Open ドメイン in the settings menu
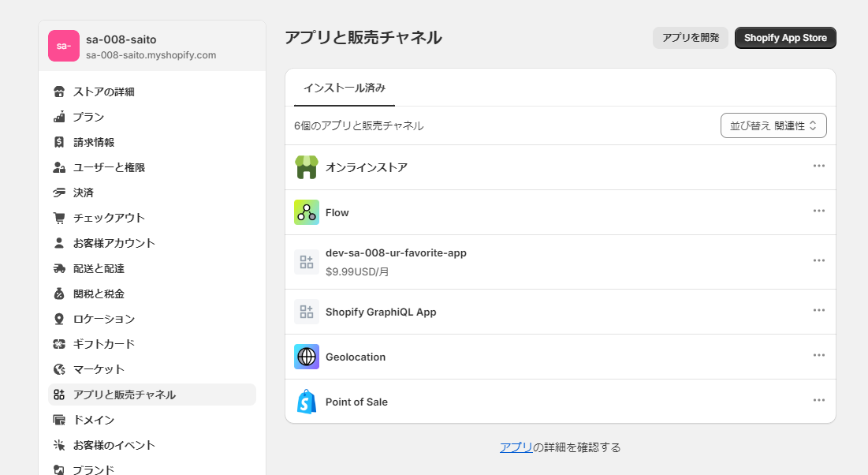The image size is (868, 475). (152, 420)
